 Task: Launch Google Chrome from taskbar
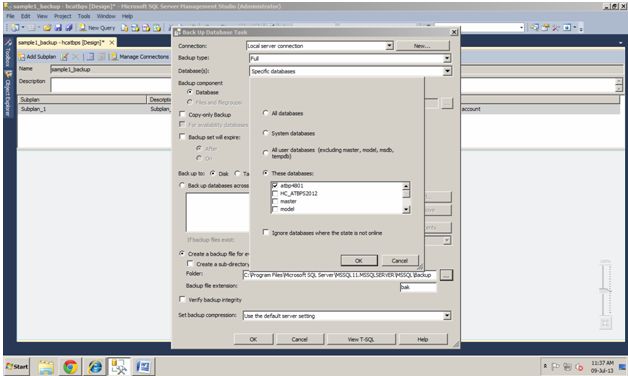click(70, 367)
